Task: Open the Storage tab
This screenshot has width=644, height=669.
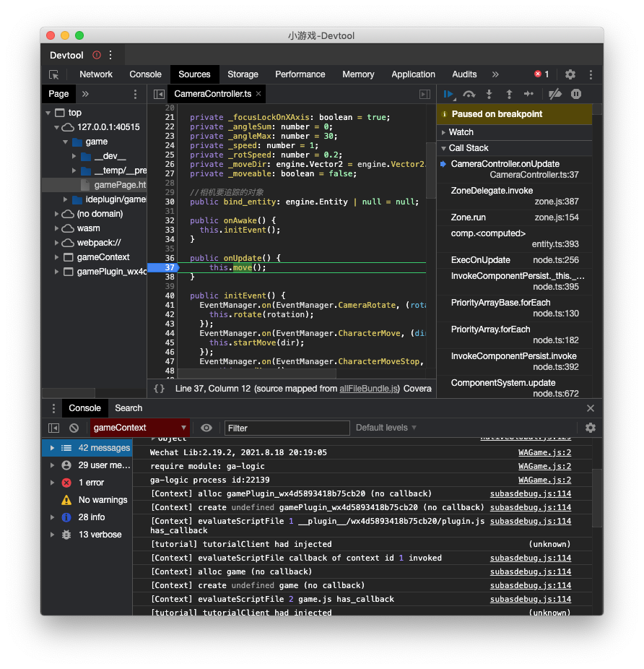Action: [x=243, y=74]
